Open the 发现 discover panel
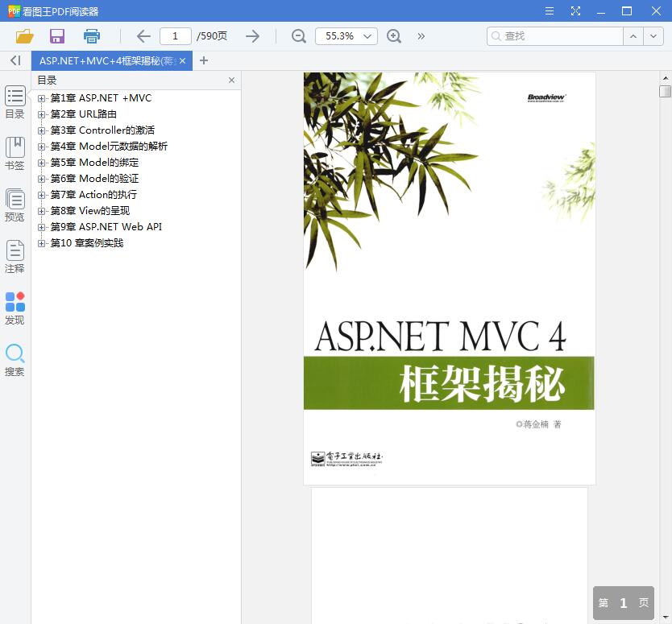The height and width of the screenshot is (624, 672). click(15, 308)
